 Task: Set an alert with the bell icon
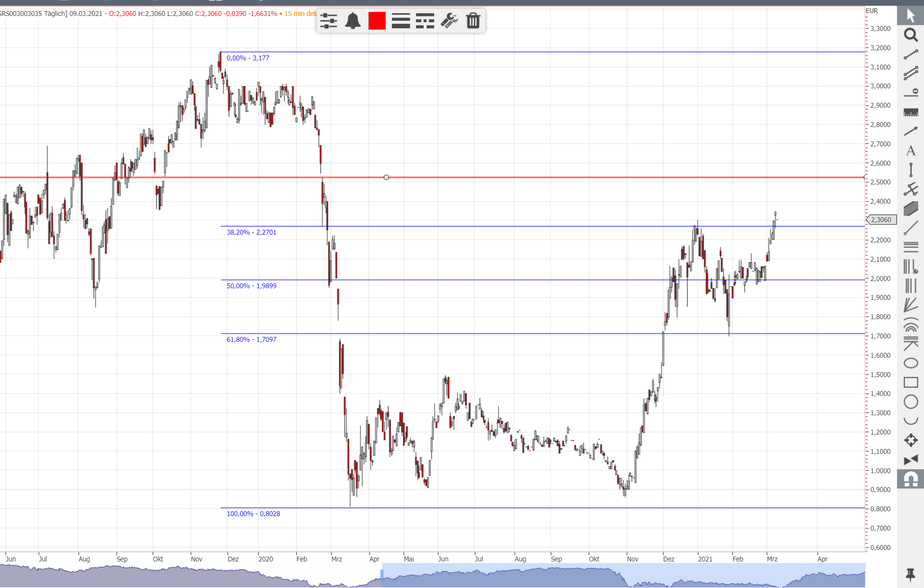pyautogui.click(x=353, y=21)
